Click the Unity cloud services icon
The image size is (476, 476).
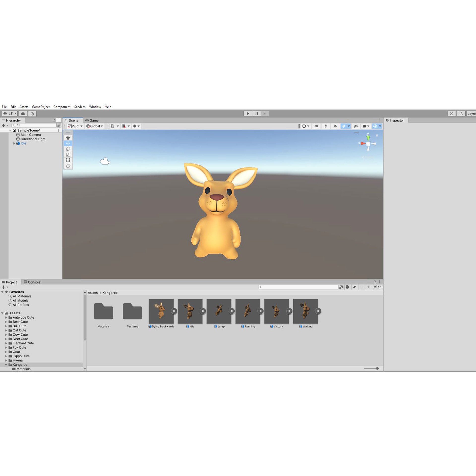click(23, 113)
